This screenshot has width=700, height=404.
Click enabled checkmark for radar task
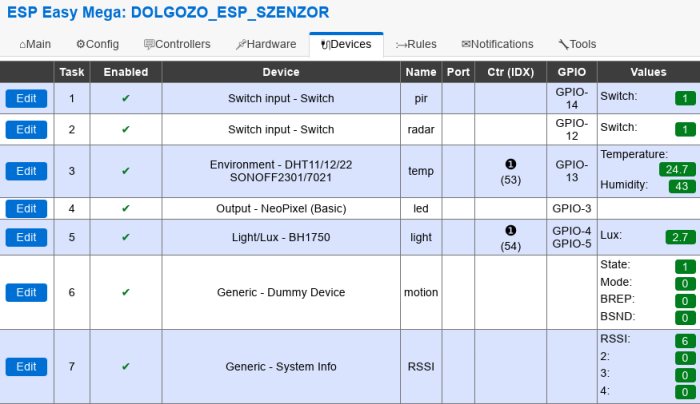[x=126, y=129]
